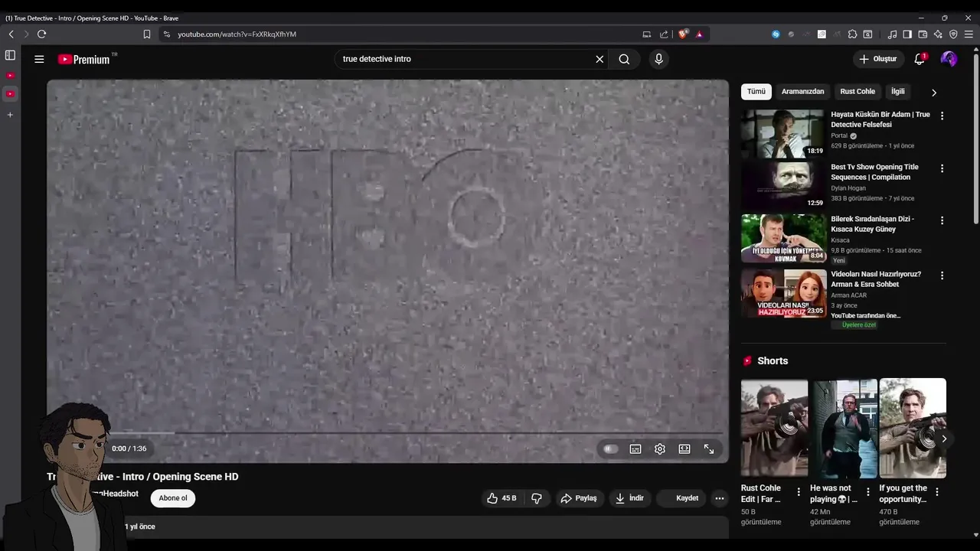
Task: Bookmark this page
Action: pyautogui.click(x=147, y=34)
